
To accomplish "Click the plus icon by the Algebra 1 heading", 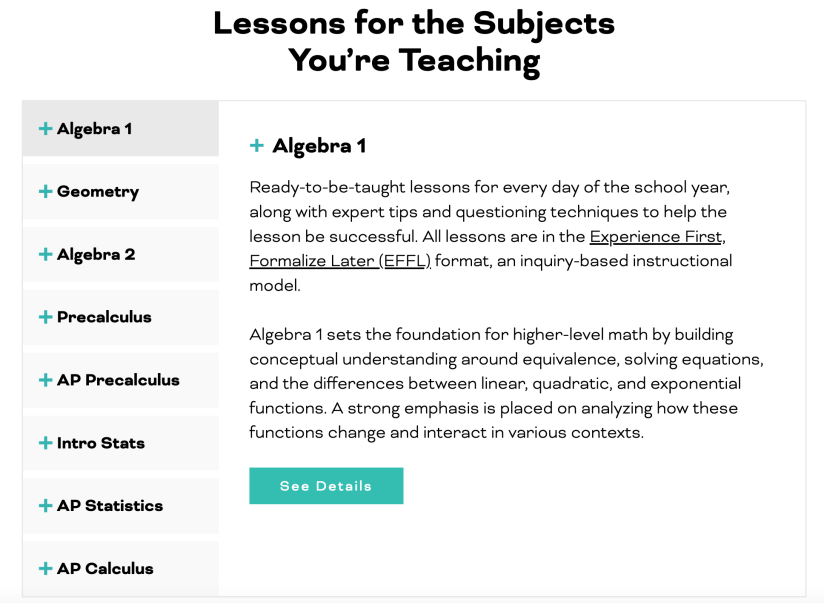I will coord(257,146).
